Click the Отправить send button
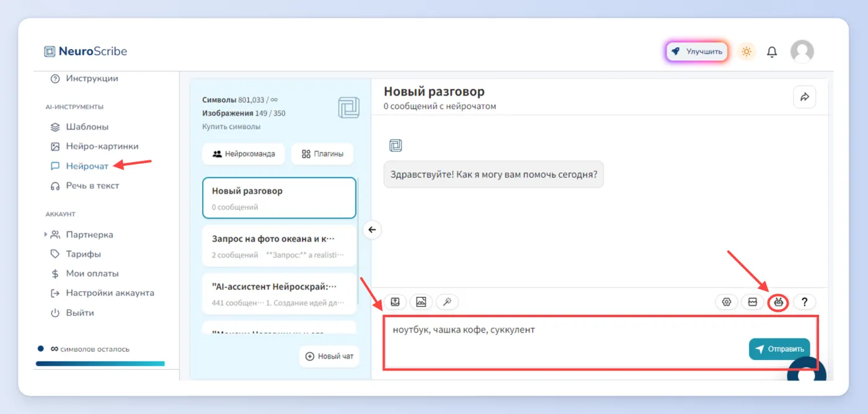Image resolution: width=868 pixels, height=414 pixels. point(779,349)
